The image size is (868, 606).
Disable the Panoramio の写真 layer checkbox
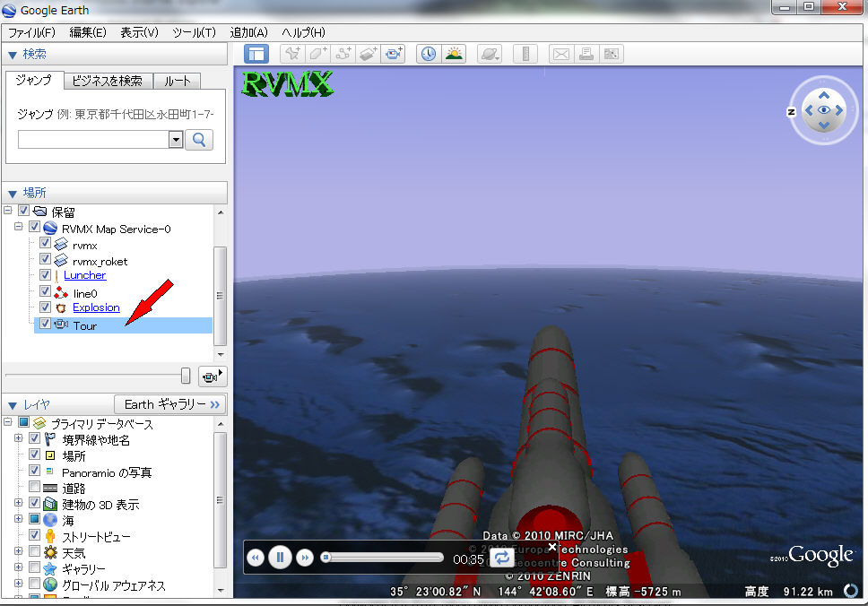(35, 471)
